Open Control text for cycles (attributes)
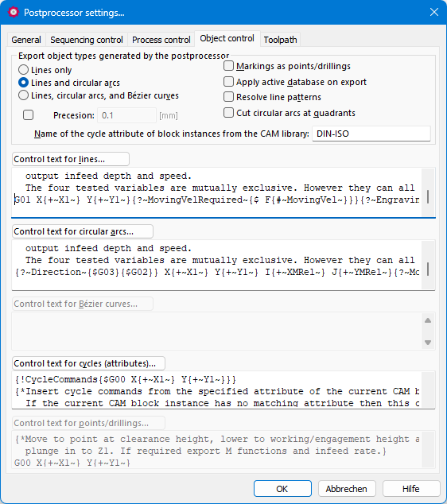The width and height of the screenshot is (447, 504). pyautogui.click(x=88, y=363)
